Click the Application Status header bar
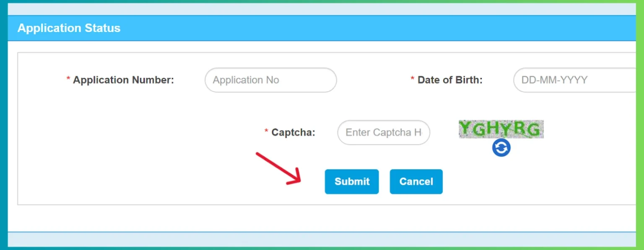Screen dimensions: 644x250 [68, 28]
